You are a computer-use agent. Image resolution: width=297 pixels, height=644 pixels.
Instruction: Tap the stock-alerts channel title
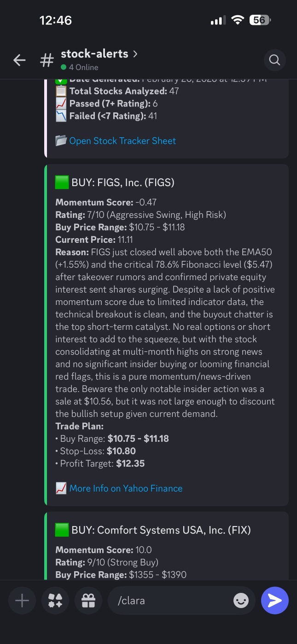[94, 54]
